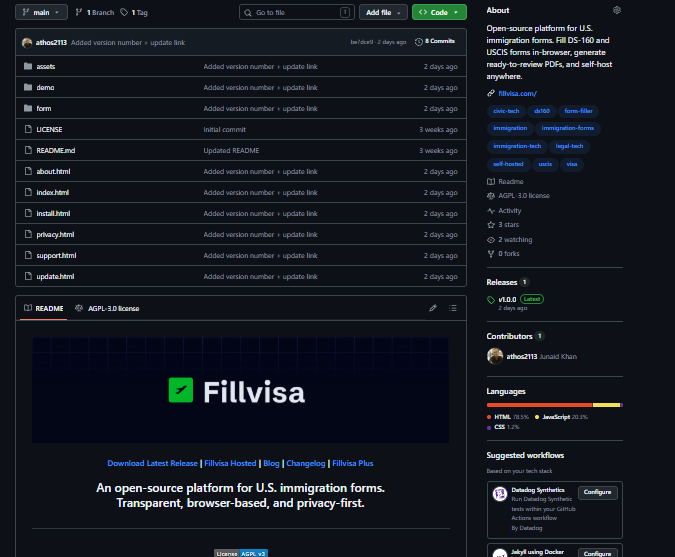Open the LICENSE file

(49, 130)
